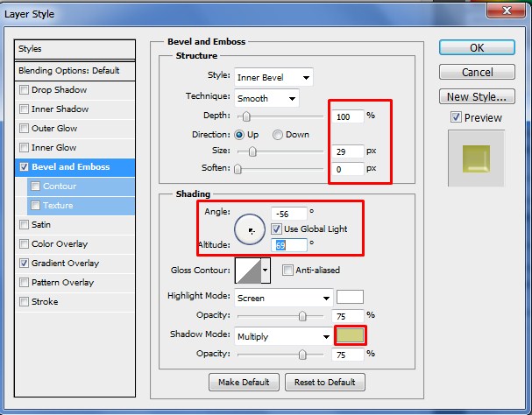
Task: Click the Make Default button
Action: tap(244, 382)
